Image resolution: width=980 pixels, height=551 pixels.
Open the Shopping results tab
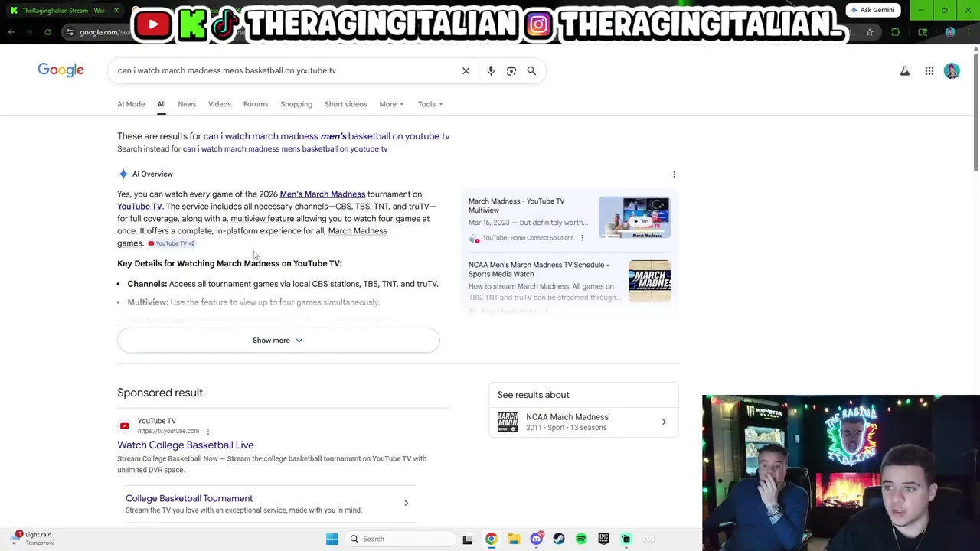pos(296,104)
